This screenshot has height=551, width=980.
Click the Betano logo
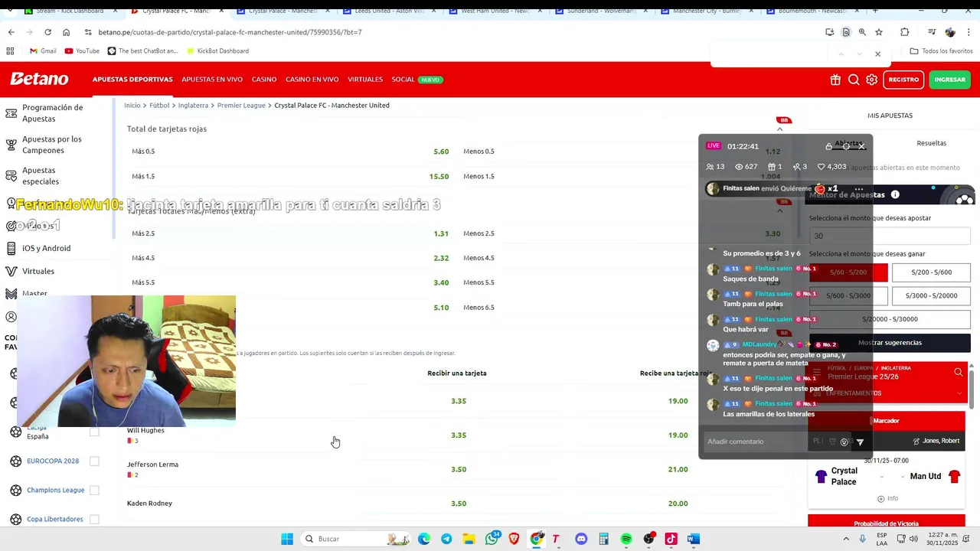(39, 79)
